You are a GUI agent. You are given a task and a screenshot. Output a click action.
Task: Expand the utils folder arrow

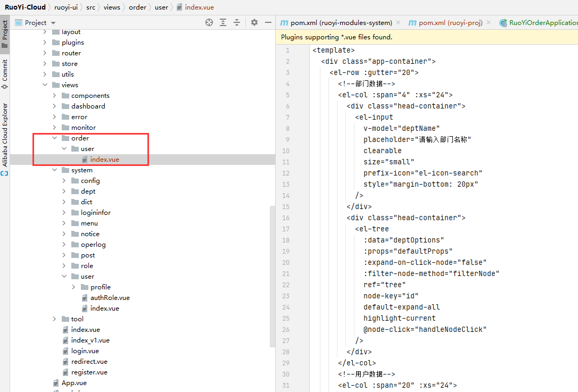[45, 74]
